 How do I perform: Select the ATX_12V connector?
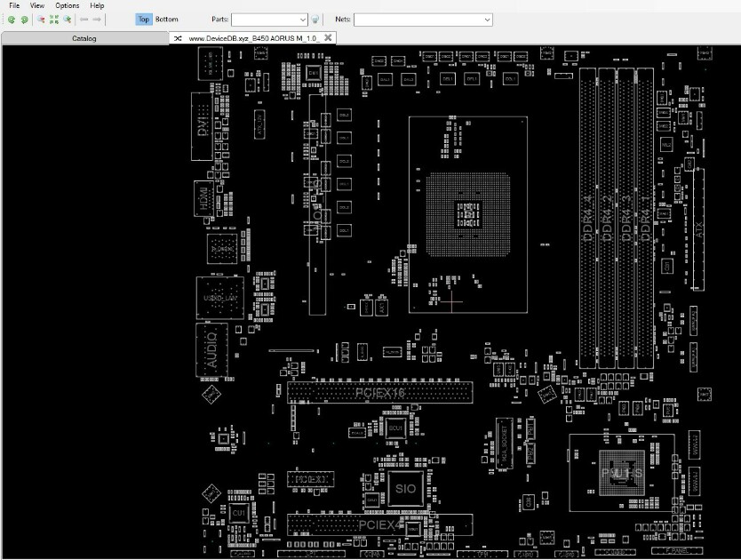(x=259, y=124)
